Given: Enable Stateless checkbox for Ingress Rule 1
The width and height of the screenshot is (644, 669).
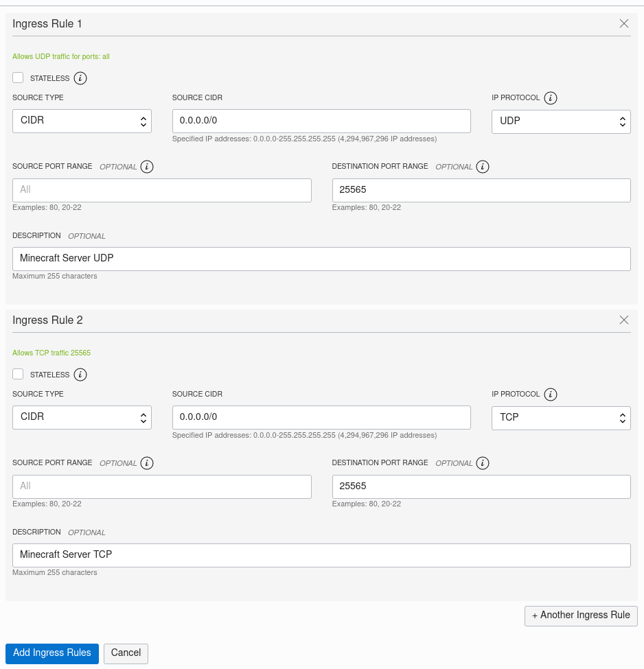Looking at the screenshot, I should pos(18,78).
